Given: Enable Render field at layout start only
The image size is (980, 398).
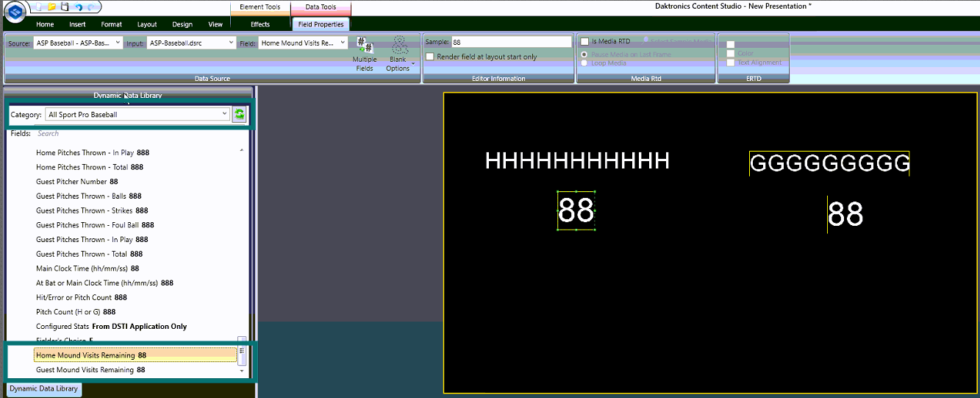Looking at the screenshot, I should pyautogui.click(x=430, y=57).
